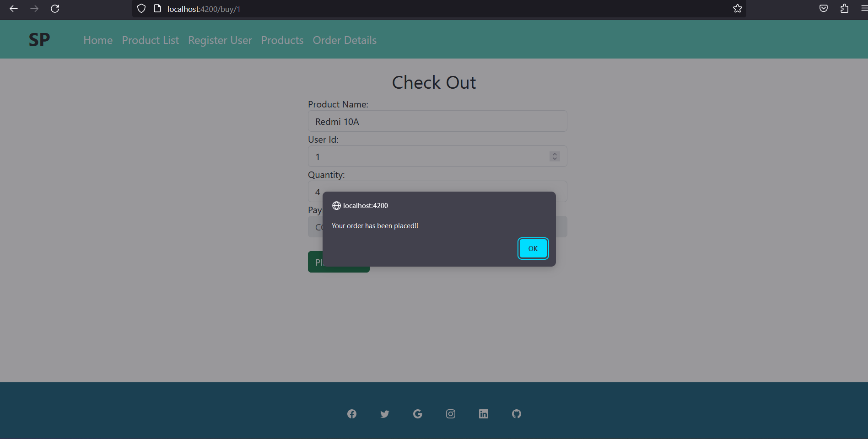The width and height of the screenshot is (868, 439).
Task: Click the Twitter icon in the footer
Action: [x=384, y=414]
